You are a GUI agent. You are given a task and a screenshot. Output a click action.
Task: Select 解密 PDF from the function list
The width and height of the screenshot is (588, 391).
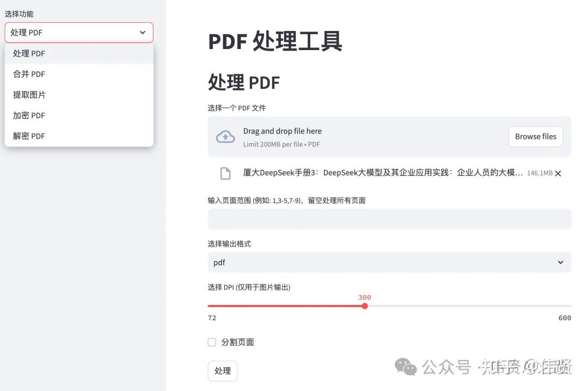coord(29,136)
